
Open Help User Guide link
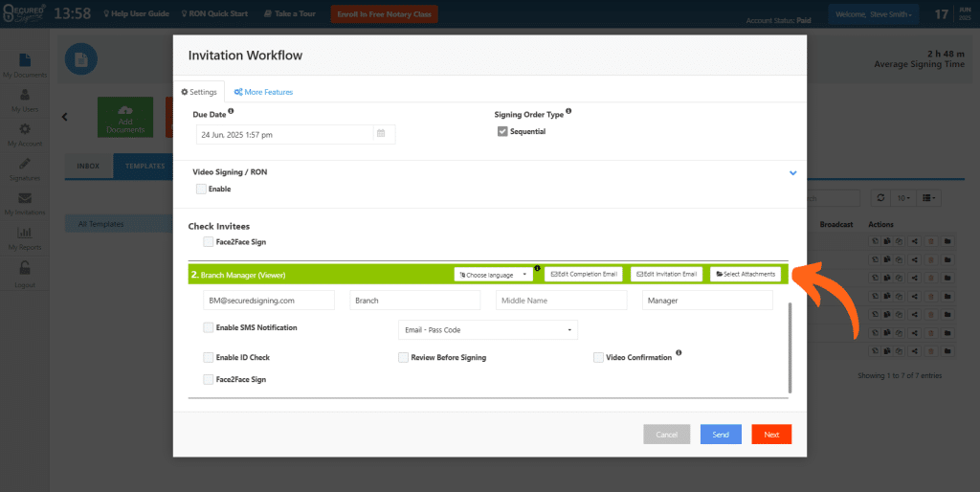136,13
